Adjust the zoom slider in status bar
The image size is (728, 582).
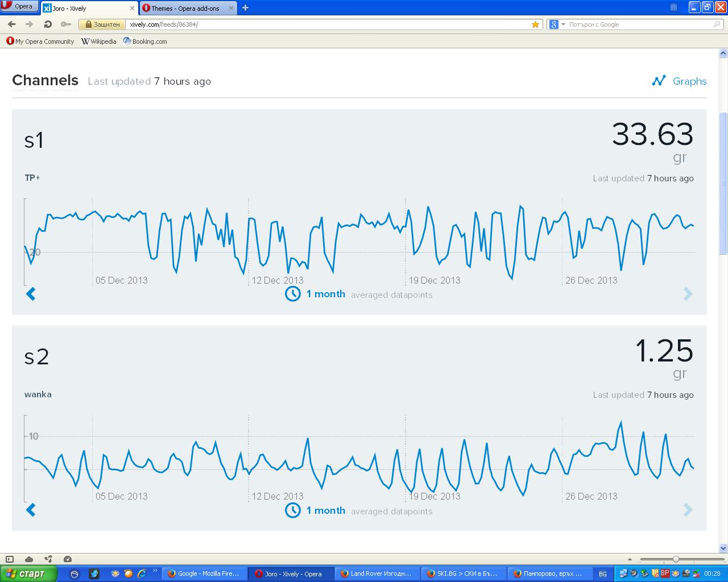tap(676, 559)
